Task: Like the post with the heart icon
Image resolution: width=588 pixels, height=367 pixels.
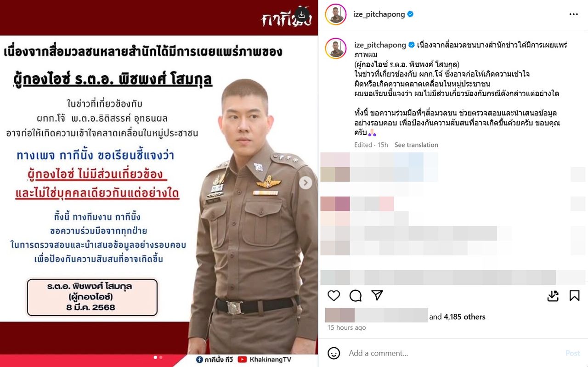Action: 334,295
